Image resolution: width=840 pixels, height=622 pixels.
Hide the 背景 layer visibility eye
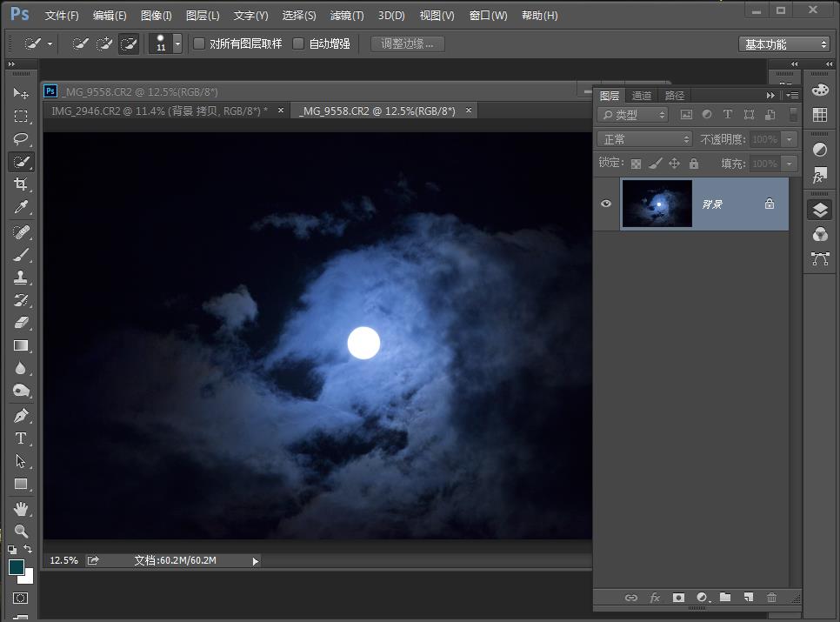[606, 204]
